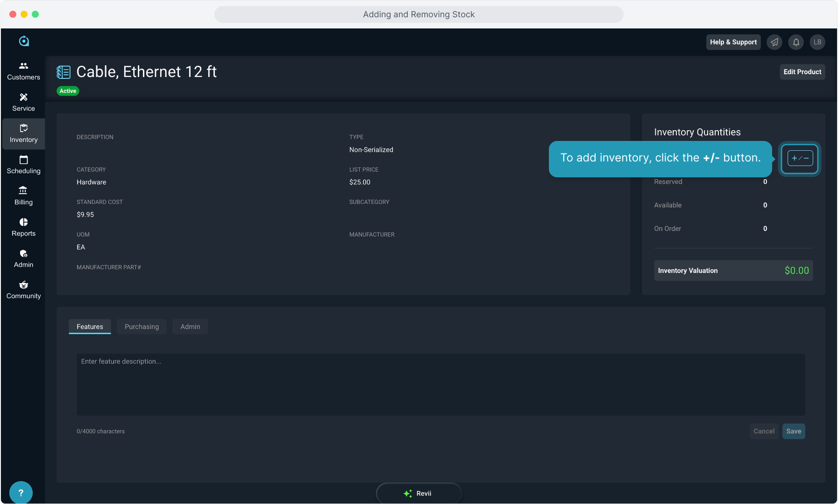Open the Admin settings section
The height and width of the screenshot is (504, 838).
[x=23, y=259]
